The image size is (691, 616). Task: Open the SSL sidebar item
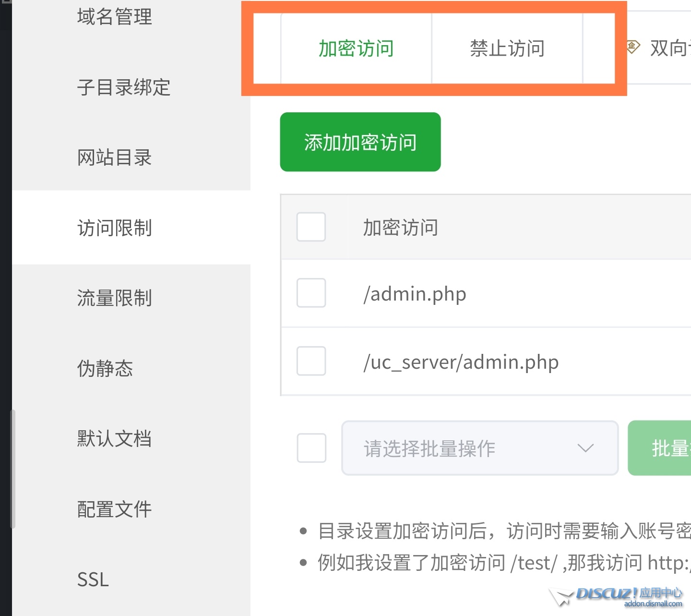pos(93,580)
